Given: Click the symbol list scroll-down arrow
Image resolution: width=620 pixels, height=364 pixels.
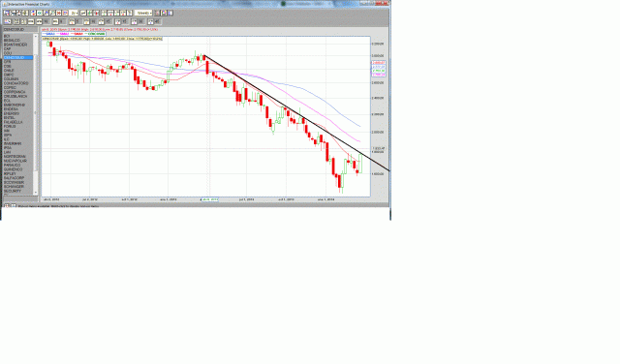Looking at the screenshot, I should tap(36, 193).
